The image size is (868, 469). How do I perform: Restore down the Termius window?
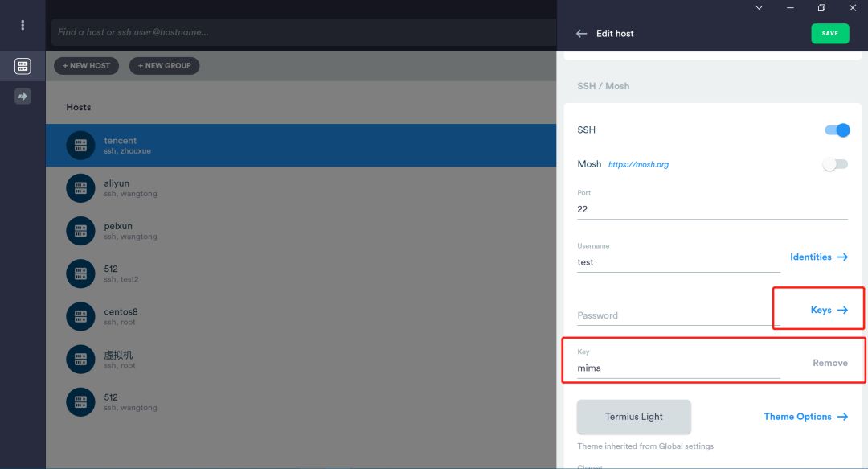tap(821, 8)
